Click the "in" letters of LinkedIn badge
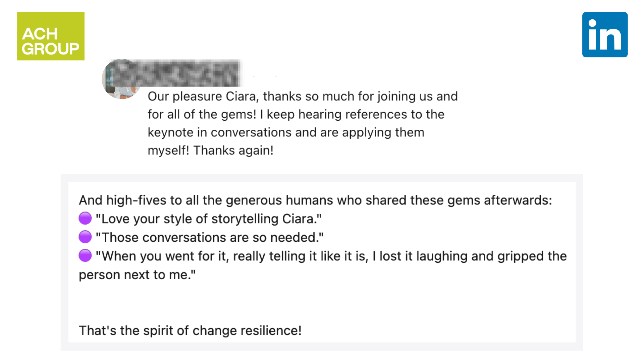 (x=605, y=35)
